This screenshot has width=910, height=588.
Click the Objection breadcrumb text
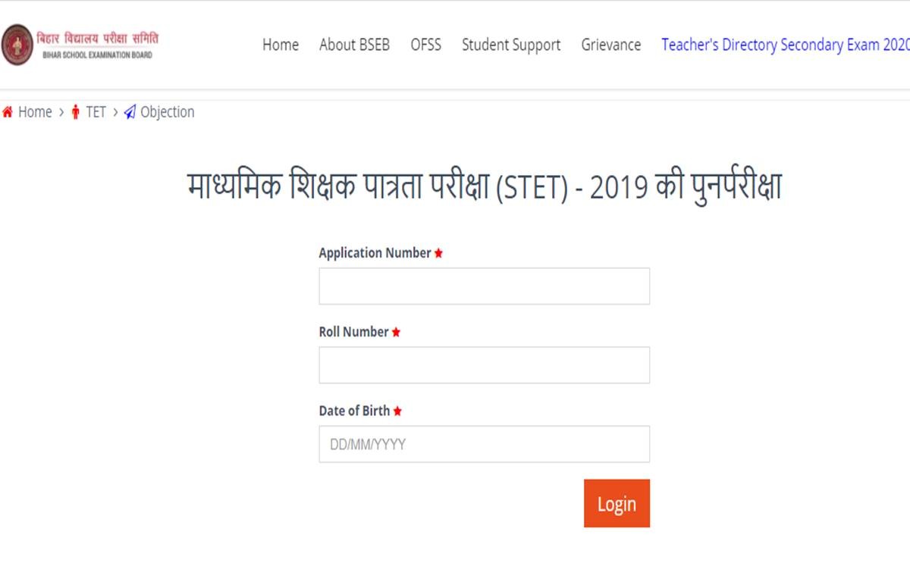pos(168,112)
